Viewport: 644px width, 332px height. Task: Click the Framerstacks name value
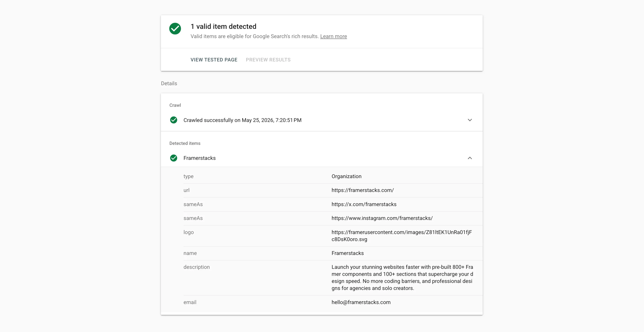(x=348, y=253)
